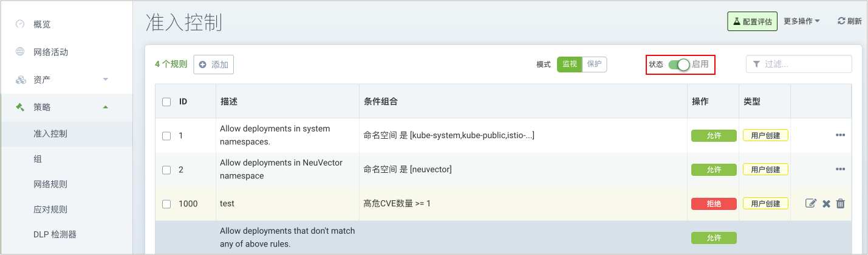This screenshot has height=255, width=868.
Task: Open the three-dot menu for rule 2
Action: (x=841, y=169)
